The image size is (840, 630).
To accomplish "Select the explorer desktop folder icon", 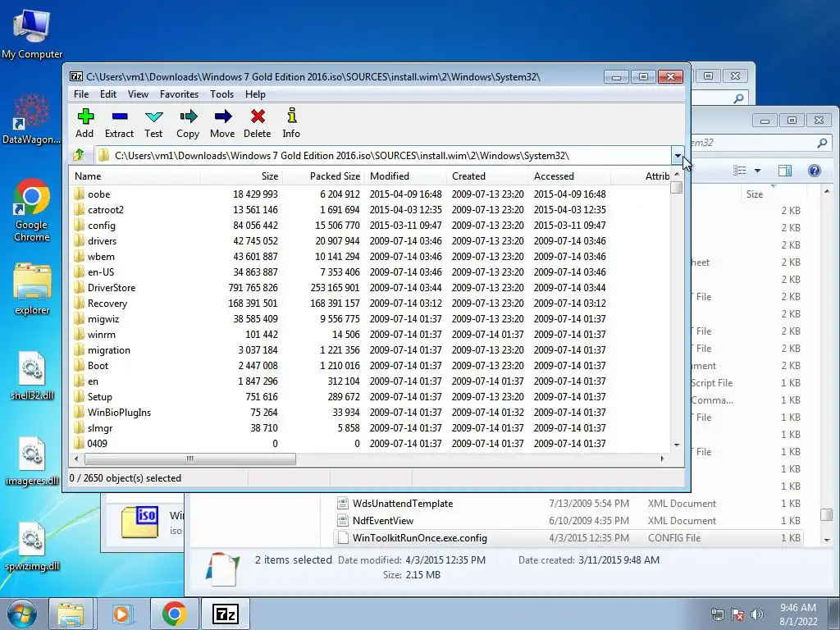I will (x=32, y=290).
